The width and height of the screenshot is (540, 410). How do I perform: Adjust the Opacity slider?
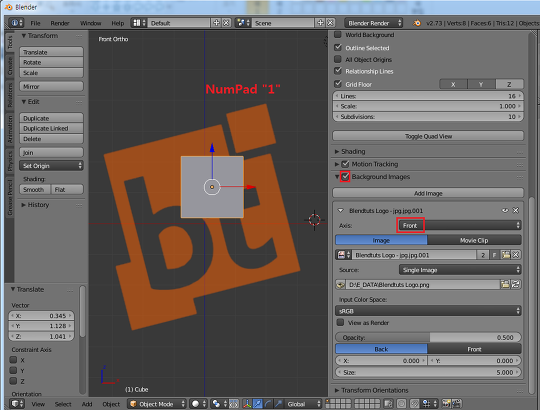(x=428, y=337)
